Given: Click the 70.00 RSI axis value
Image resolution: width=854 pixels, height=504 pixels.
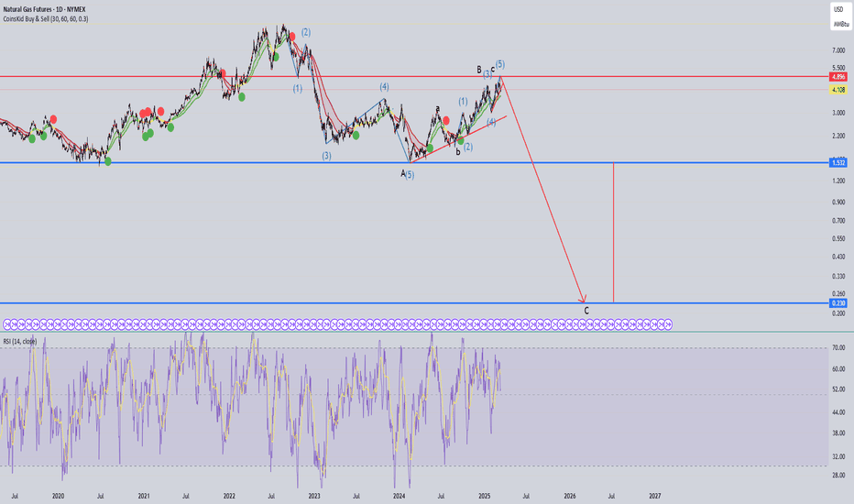Looking at the screenshot, I should tap(838, 347).
